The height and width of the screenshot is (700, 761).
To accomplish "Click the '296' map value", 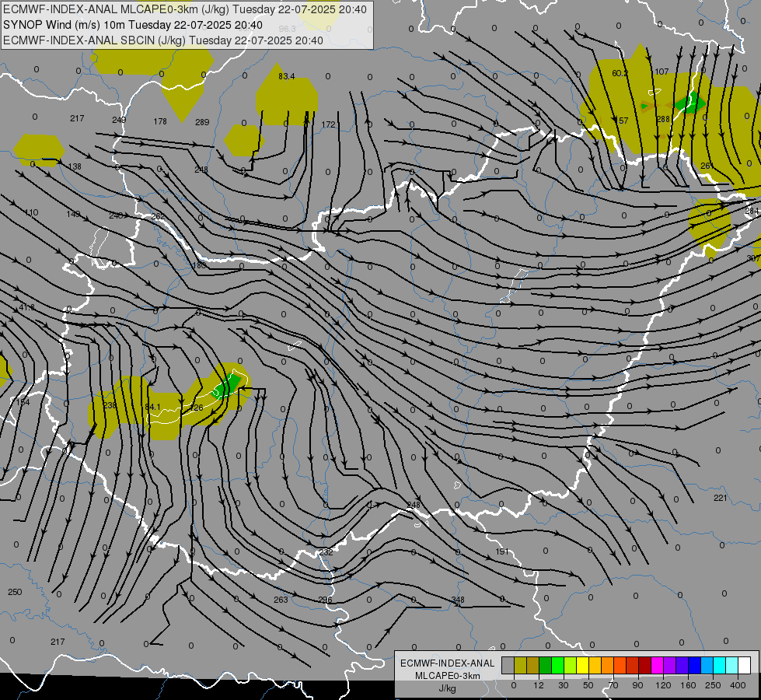I will 325,600.
